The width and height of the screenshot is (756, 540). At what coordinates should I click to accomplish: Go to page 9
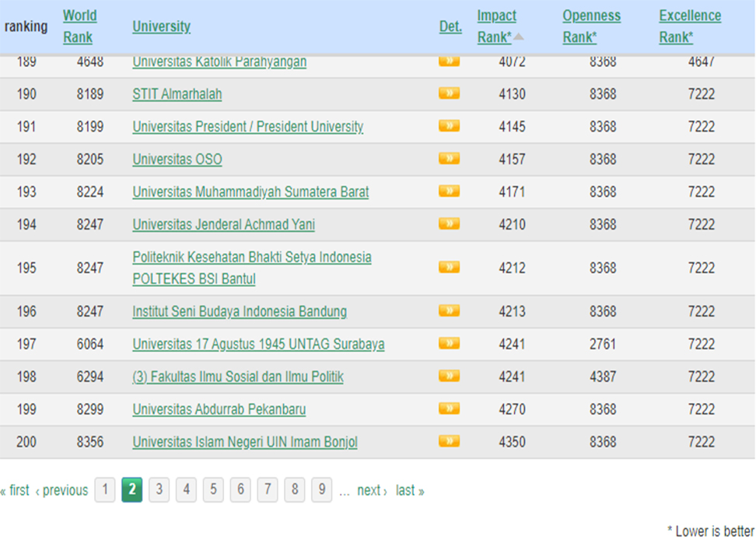pyautogui.click(x=321, y=490)
